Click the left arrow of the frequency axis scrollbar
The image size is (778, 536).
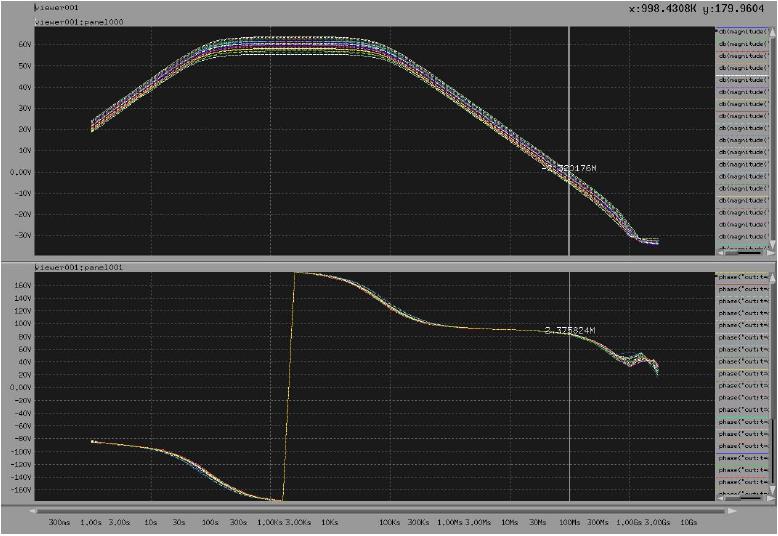pos(32,511)
